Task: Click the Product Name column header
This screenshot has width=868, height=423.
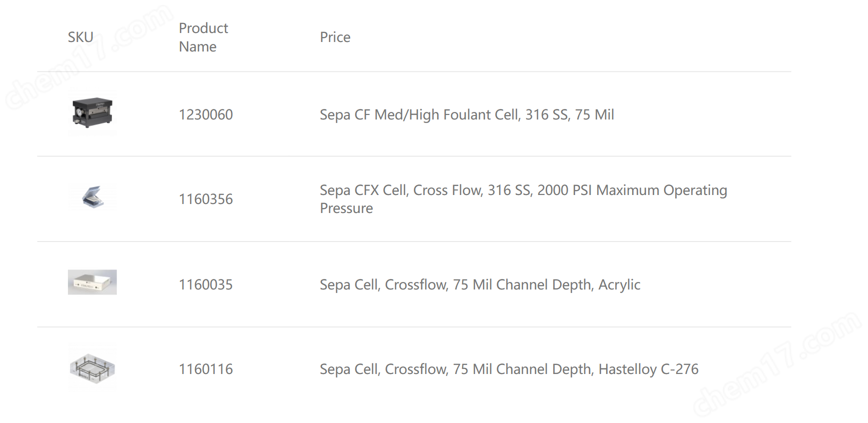Action: tap(203, 37)
